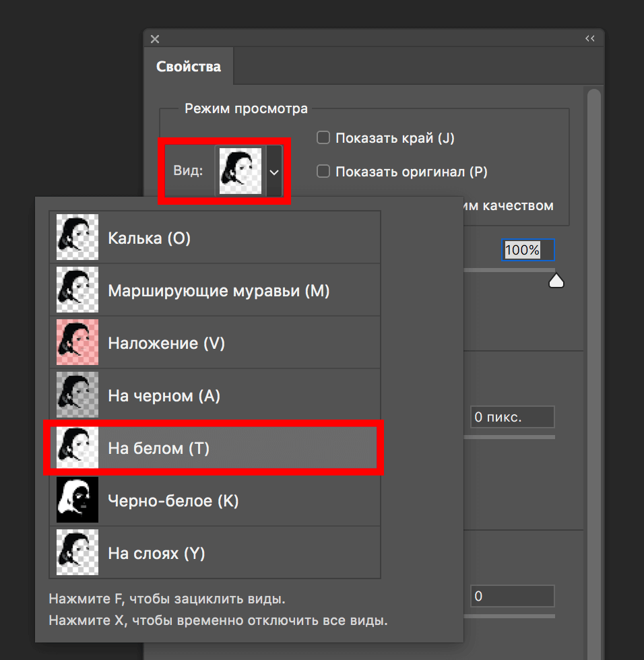
Task: Click the Калька (O) view thumbnail icon
Action: [77, 238]
